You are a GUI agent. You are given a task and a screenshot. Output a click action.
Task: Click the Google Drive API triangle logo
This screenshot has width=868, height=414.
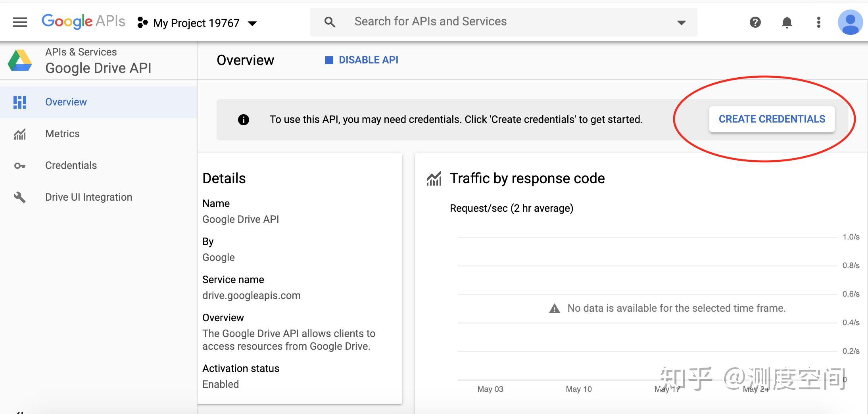click(20, 60)
